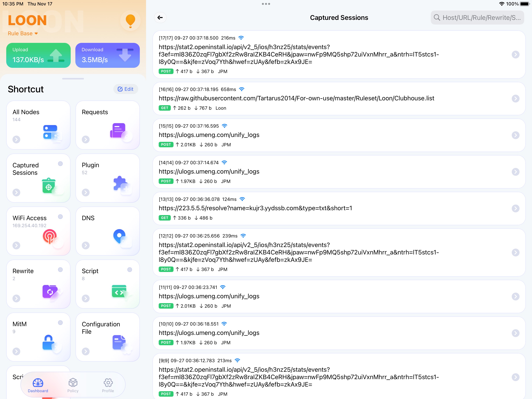Navigate back from Captured Sessions
532x399 pixels.
pyautogui.click(x=160, y=17)
